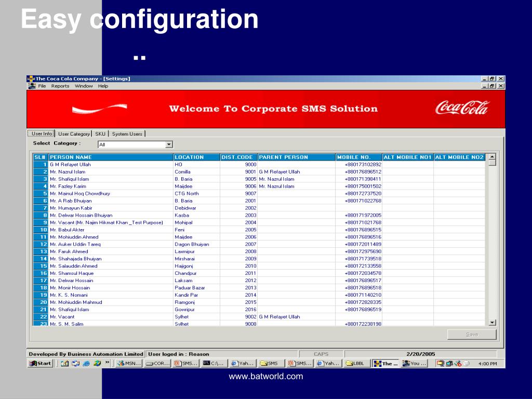This screenshot has height=399, width=532.
Task: Activate the C:\ command prompt taskbar button
Action: 215,363
